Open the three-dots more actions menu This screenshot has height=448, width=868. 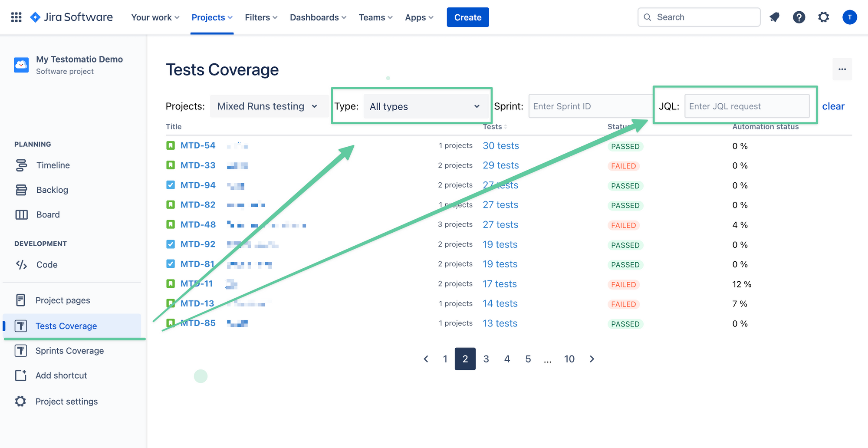pos(842,69)
